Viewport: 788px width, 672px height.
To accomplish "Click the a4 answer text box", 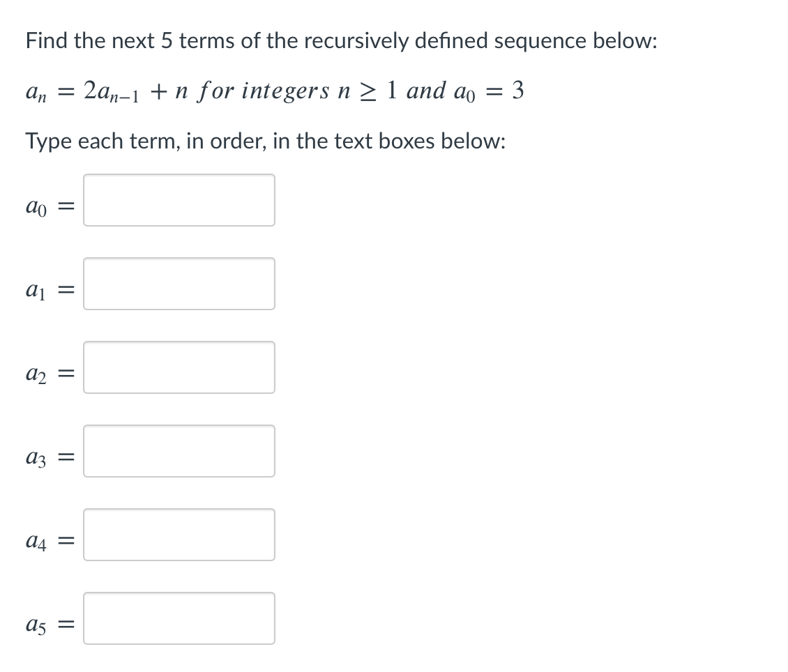I will [179, 535].
